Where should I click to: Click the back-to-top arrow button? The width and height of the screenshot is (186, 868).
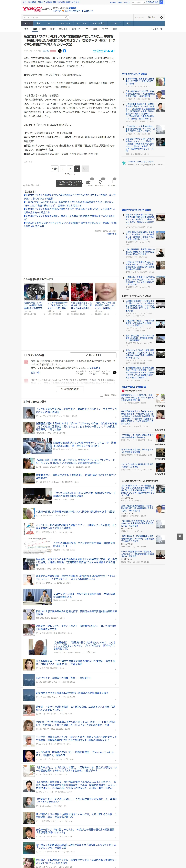pyautogui.click(x=180, y=536)
